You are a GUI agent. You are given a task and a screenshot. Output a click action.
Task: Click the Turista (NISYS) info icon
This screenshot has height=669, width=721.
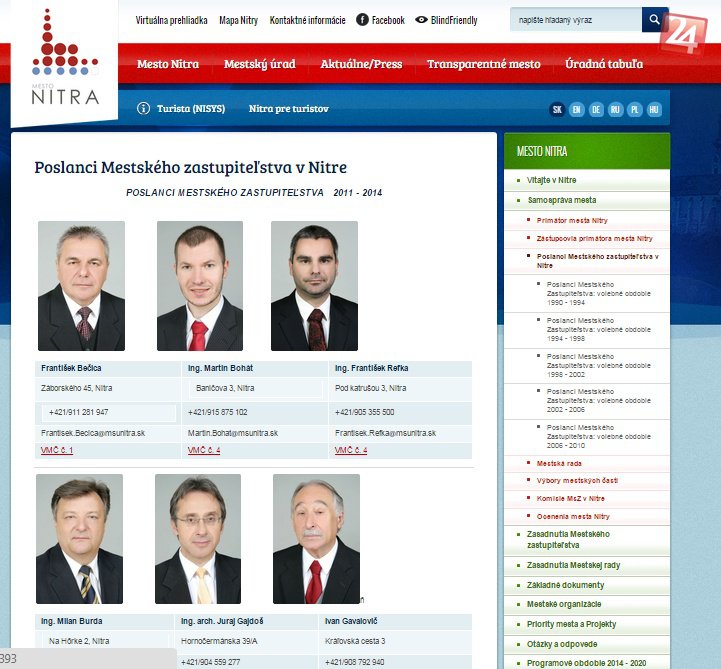click(x=144, y=108)
